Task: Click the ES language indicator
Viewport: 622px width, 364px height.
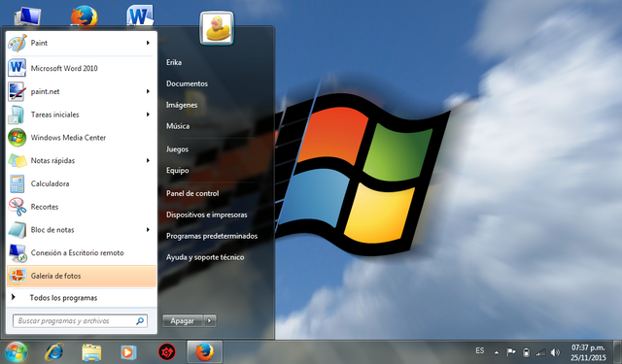Action: click(x=479, y=350)
